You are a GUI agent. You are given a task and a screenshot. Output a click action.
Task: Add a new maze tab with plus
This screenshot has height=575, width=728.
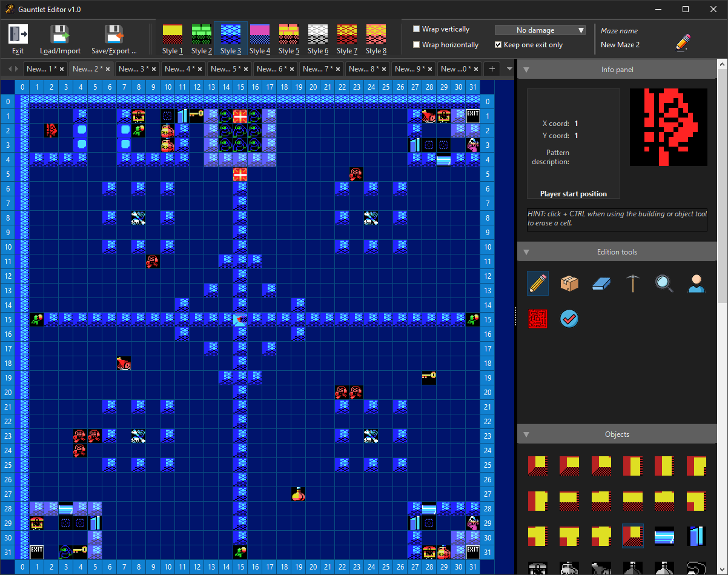(492, 69)
